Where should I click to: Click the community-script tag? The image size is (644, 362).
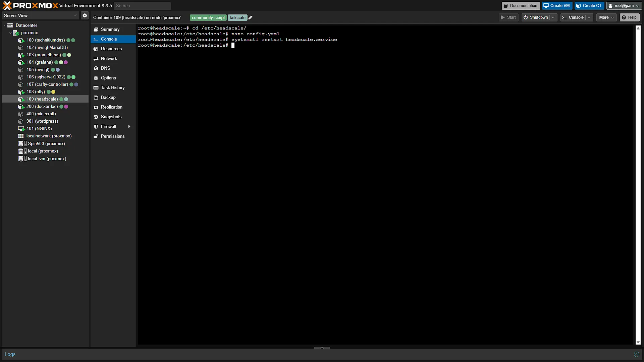click(208, 18)
